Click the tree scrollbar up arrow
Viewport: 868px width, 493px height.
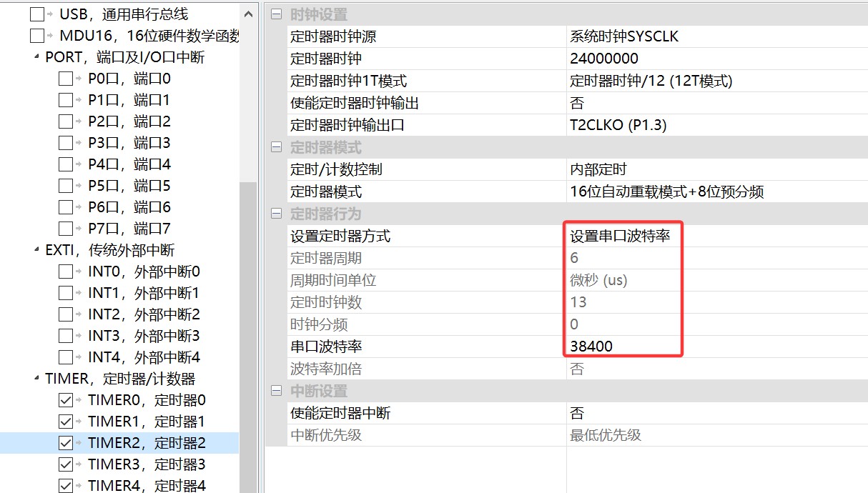tap(248, 14)
